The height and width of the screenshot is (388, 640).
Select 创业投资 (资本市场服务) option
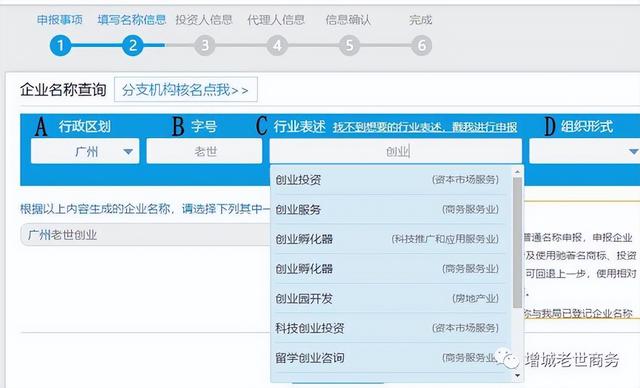pos(390,180)
